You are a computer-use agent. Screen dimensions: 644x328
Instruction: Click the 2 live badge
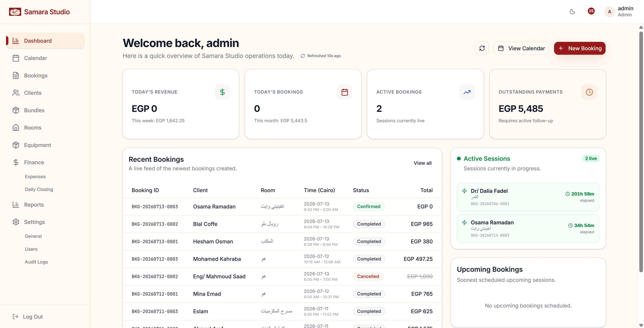(x=591, y=159)
